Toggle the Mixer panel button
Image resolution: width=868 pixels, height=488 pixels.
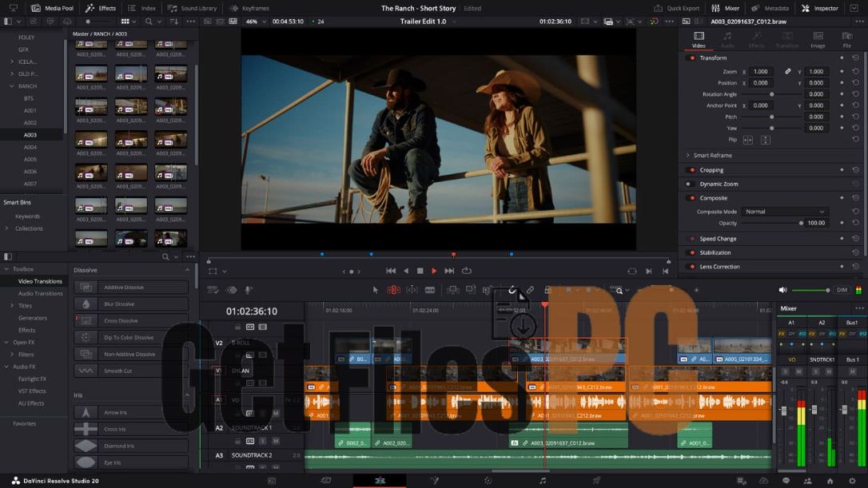(x=725, y=8)
